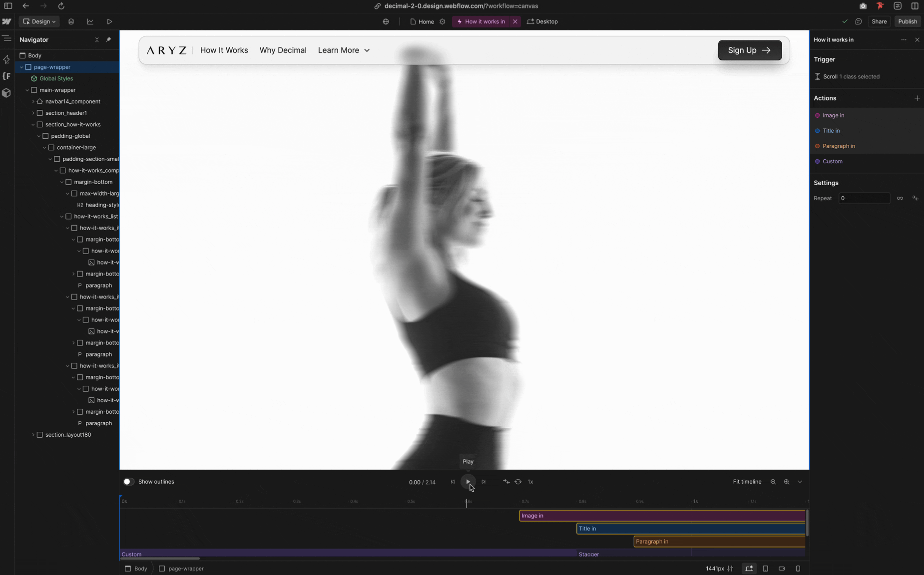The height and width of the screenshot is (575, 924).
Task: Open the Interactions lightning bolt sidebar icon
Action: pos(6,60)
